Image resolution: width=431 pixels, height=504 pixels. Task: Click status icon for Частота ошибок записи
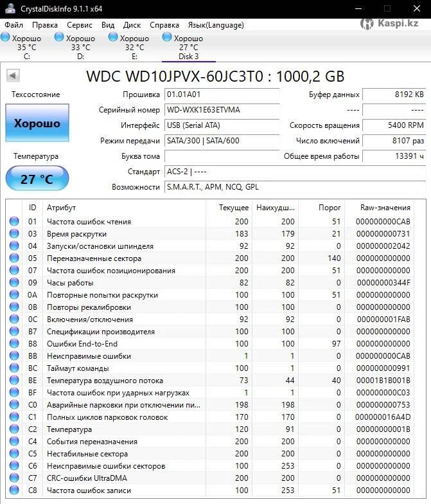[14, 490]
